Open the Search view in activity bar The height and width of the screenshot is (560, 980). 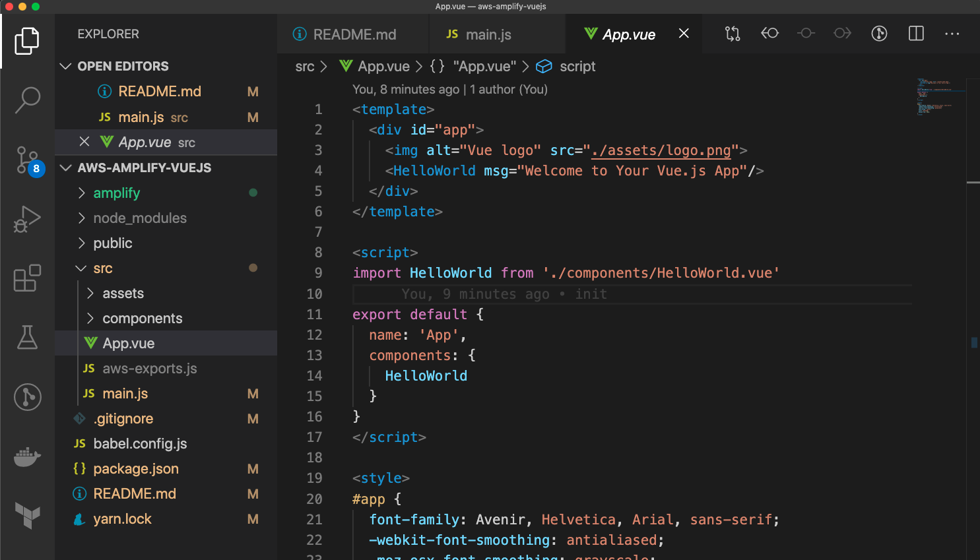coord(27,100)
